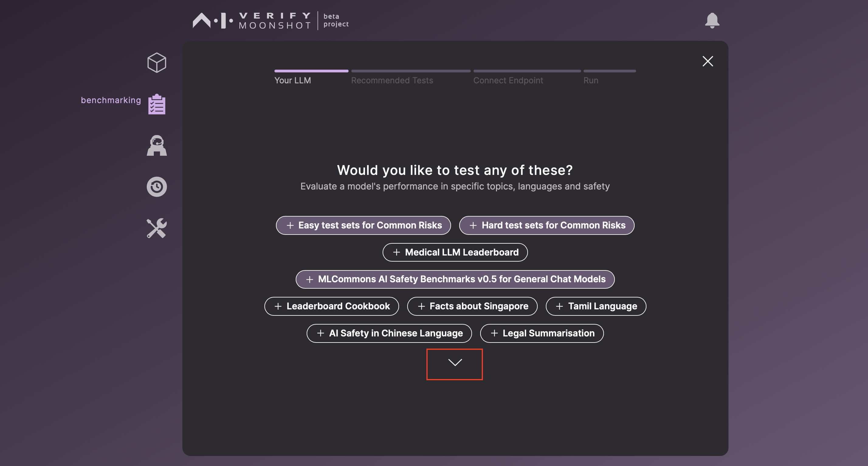Open the utilities wrench and screwdriver icon

pyautogui.click(x=157, y=228)
